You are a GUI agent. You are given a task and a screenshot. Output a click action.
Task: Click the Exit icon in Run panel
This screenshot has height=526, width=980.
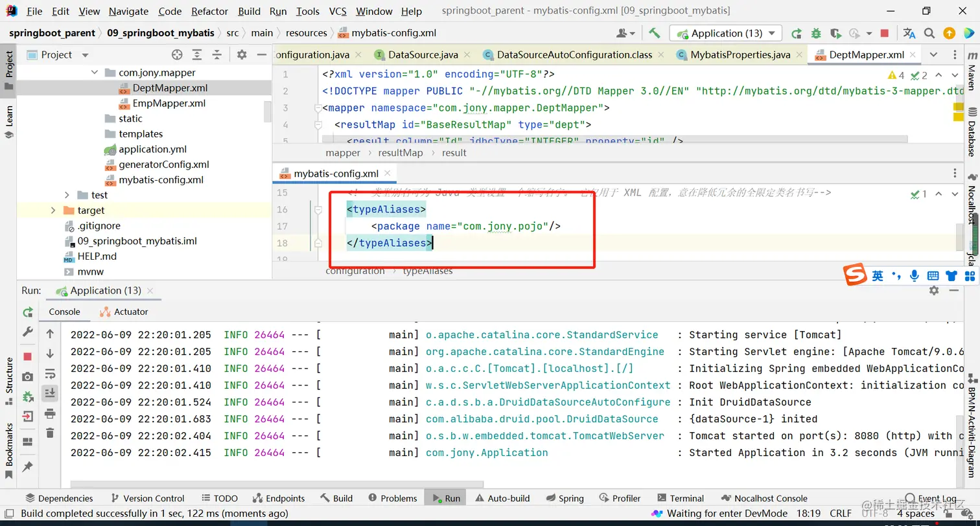(28, 416)
